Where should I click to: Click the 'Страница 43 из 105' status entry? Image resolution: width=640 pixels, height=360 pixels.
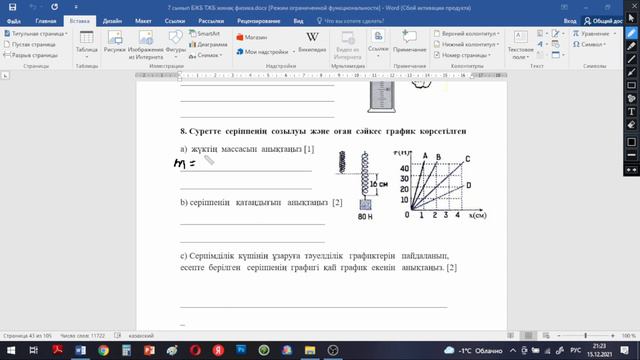(27, 336)
